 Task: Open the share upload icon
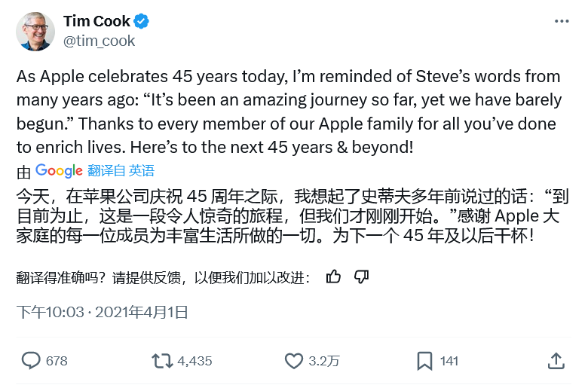pyautogui.click(x=556, y=361)
